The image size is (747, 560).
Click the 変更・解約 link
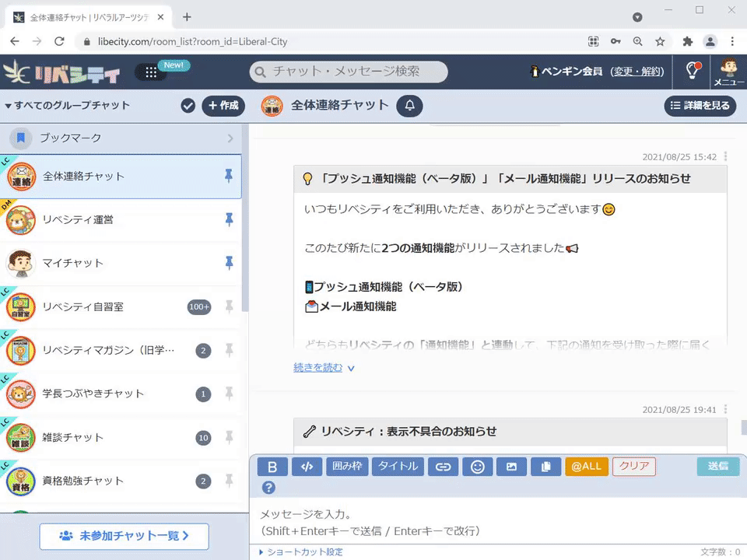[637, 72]
